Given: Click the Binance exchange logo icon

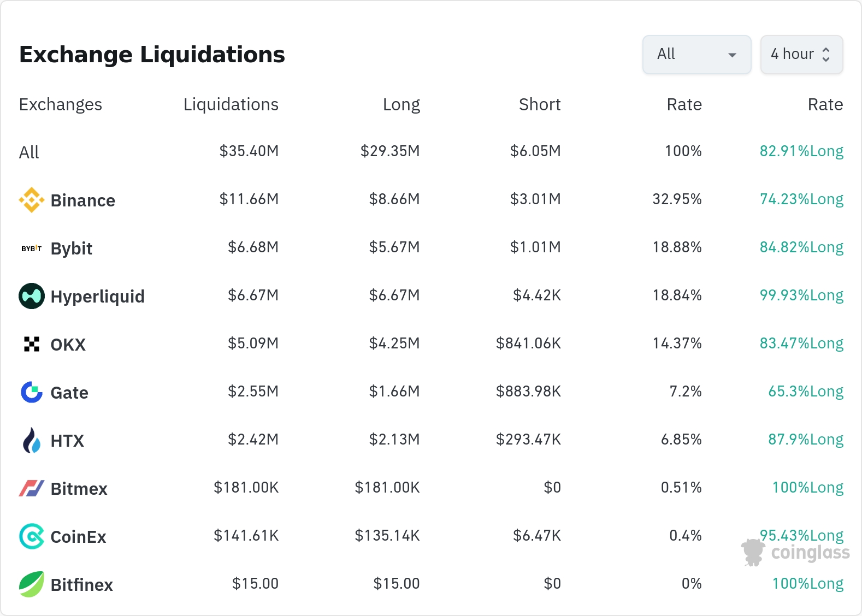Looking at the screenshot, I should tap(32, 200).
